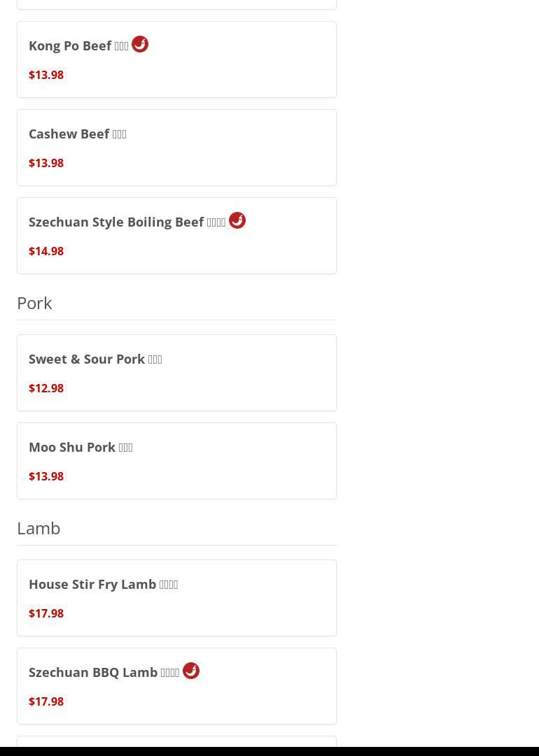Click the spicy pepper icon beside Kong Po Beef

tap(140, 44)
